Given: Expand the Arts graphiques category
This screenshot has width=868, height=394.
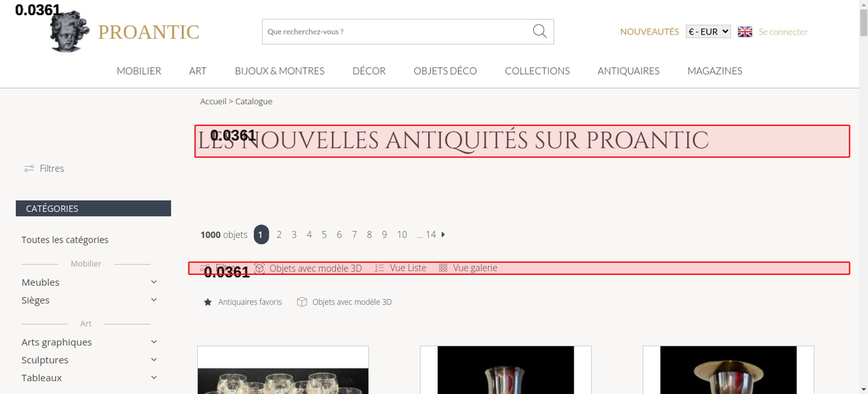Looking at the screenshot, I should (154, 342).
